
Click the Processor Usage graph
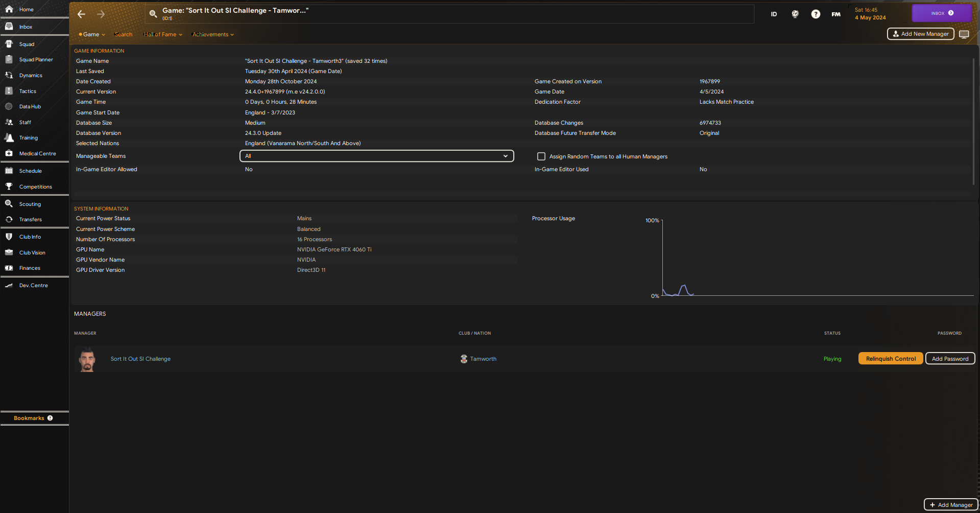click(817, 258)
